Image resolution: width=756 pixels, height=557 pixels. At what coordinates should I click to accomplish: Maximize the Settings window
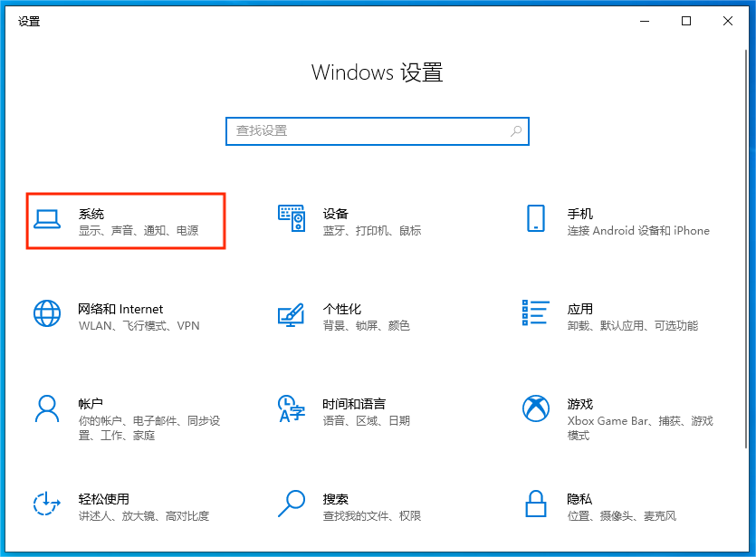coord(686,21)
